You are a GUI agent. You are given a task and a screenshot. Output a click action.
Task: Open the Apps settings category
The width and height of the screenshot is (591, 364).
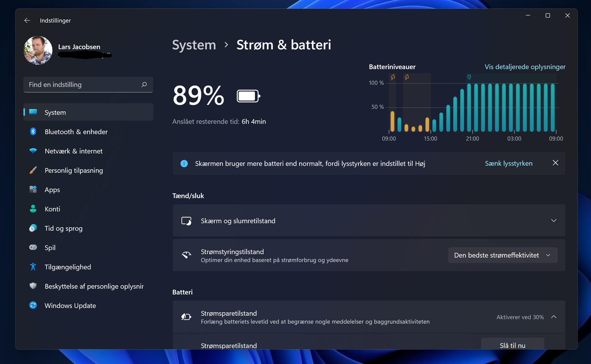[52, 190]
